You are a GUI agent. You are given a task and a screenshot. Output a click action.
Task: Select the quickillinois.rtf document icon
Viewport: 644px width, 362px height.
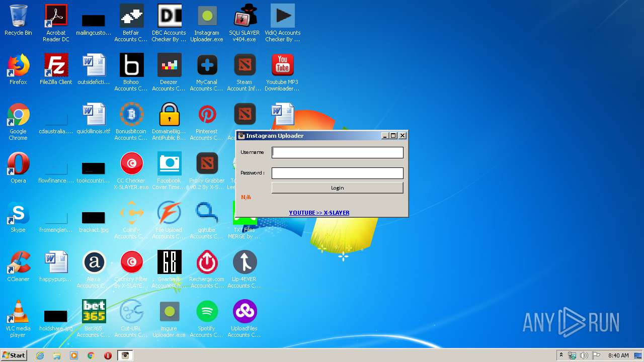94,119
